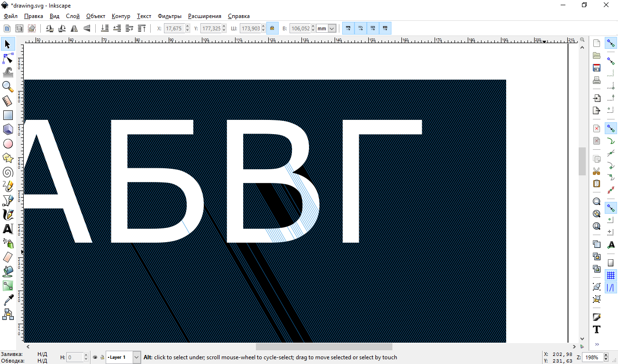The image size is (618, 364).
Task: Raise selection to top
Action: click(142, 28)
